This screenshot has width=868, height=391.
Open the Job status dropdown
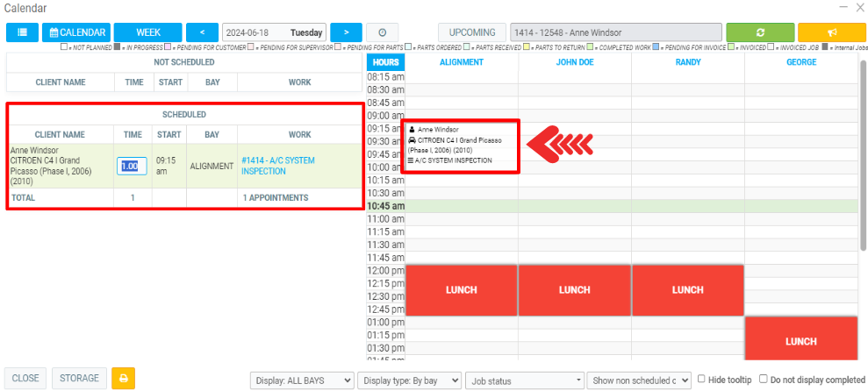(x=523, y=380)
